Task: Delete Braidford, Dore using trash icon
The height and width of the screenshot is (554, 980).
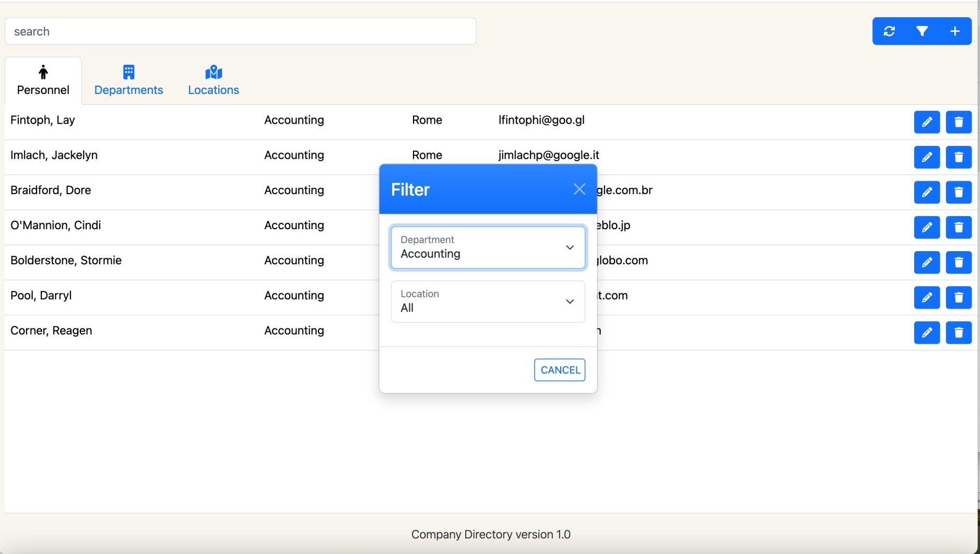Action: (x=959, y=192)
